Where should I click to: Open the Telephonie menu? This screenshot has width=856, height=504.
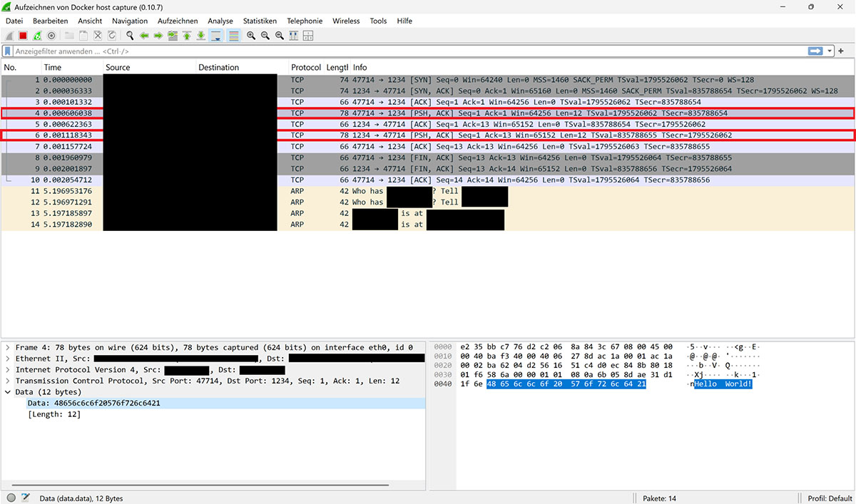point(305,21)
